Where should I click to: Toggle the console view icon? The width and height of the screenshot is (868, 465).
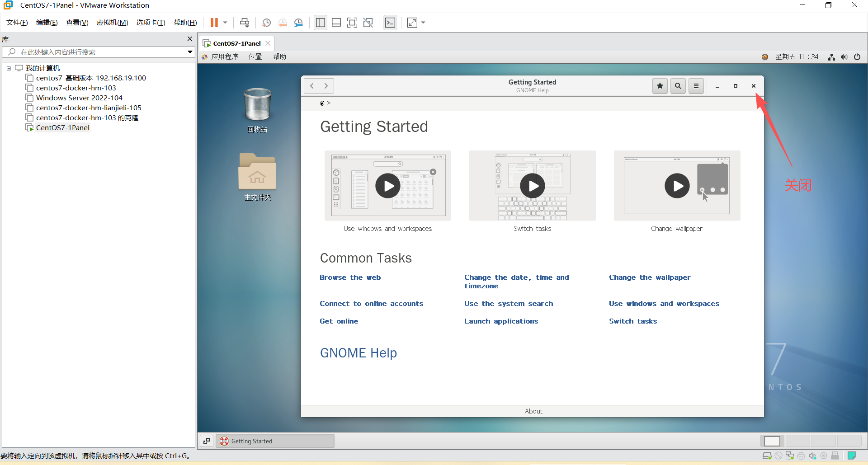tap(390, 23)
